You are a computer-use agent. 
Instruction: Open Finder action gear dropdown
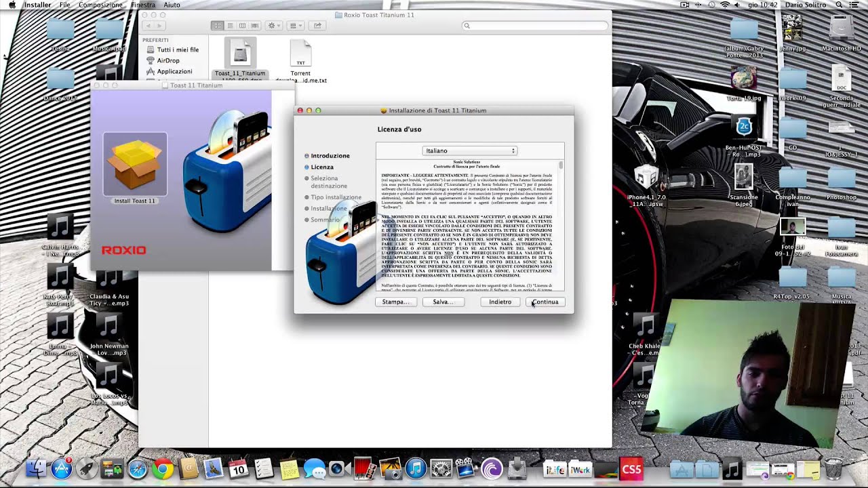click(274, 26)
